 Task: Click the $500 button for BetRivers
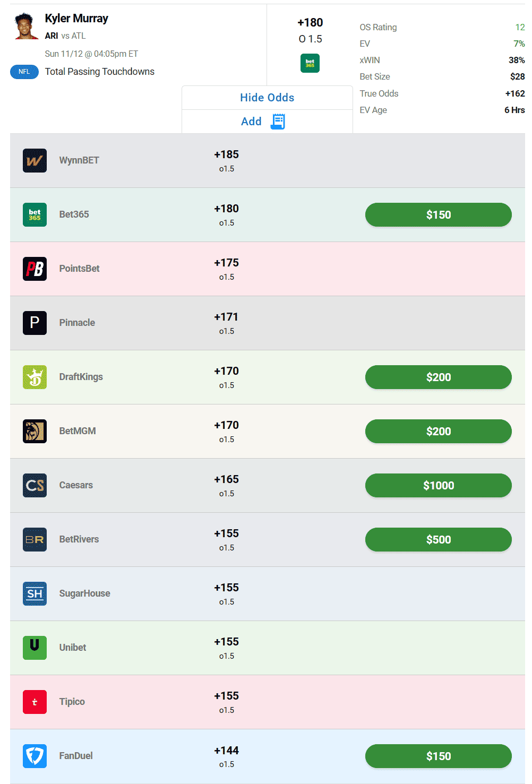click(x=439, y=539)
